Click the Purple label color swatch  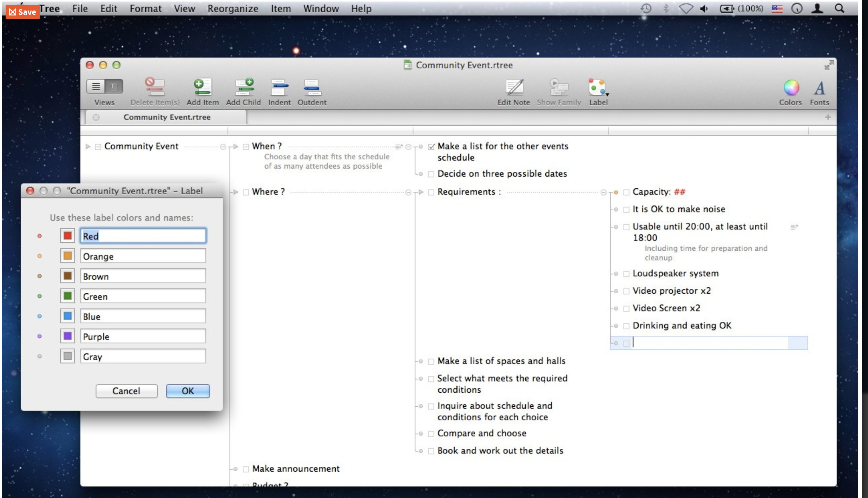point(67,336)
